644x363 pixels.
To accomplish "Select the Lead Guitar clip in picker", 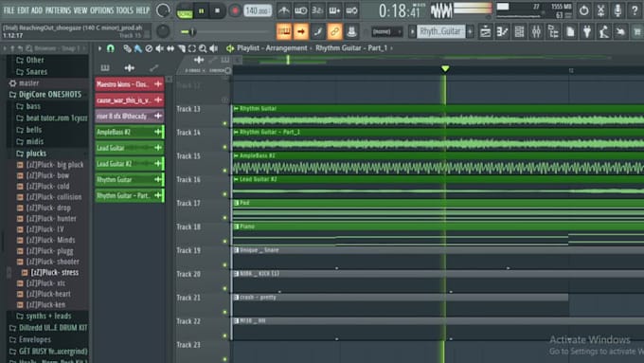I will pos(130,148).
